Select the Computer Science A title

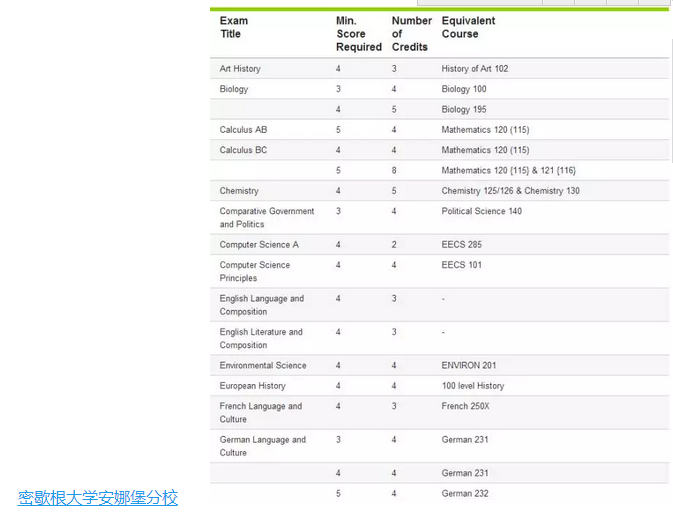[259, 245]
